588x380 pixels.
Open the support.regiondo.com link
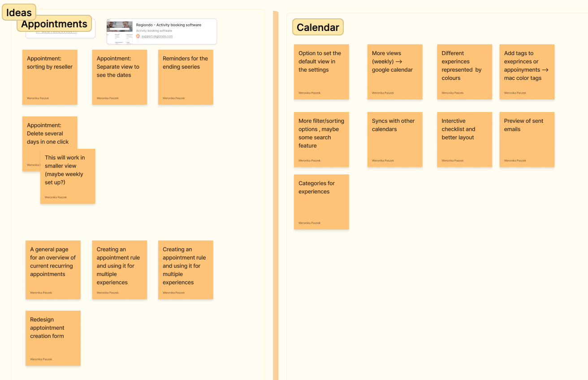tap(157, 36)
